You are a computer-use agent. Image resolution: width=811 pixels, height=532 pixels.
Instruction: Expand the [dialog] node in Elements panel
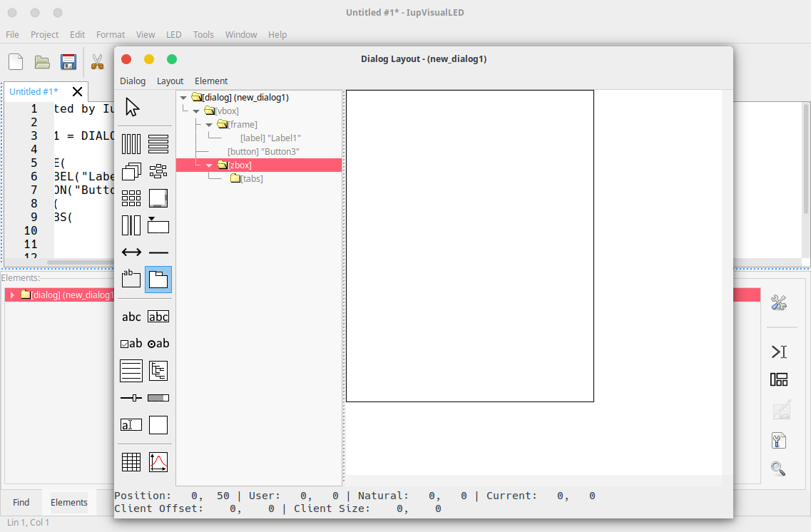(x=12, y=295)
